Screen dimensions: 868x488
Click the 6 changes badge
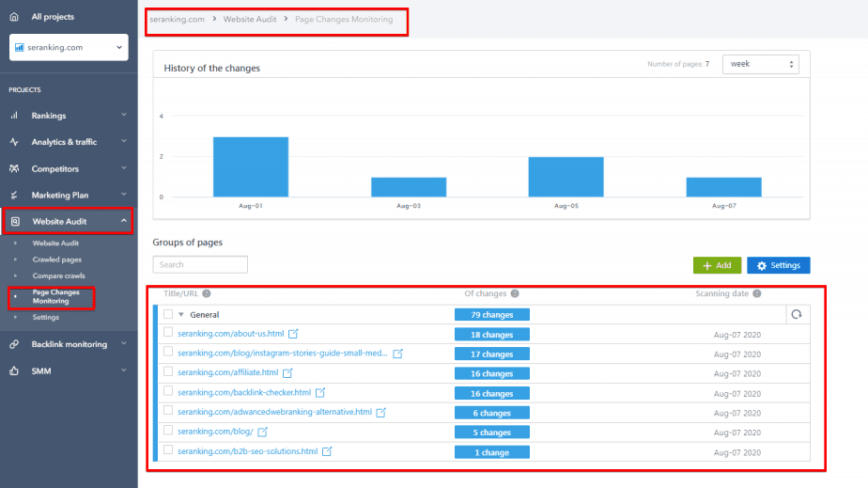pyautogui.click(x=492, y=413)
